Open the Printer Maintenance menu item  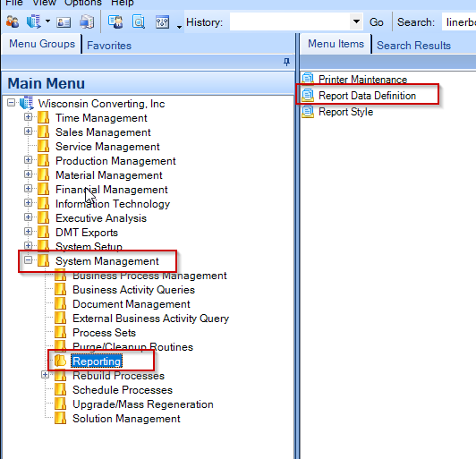pyautogui.click(x=362, y=80)
